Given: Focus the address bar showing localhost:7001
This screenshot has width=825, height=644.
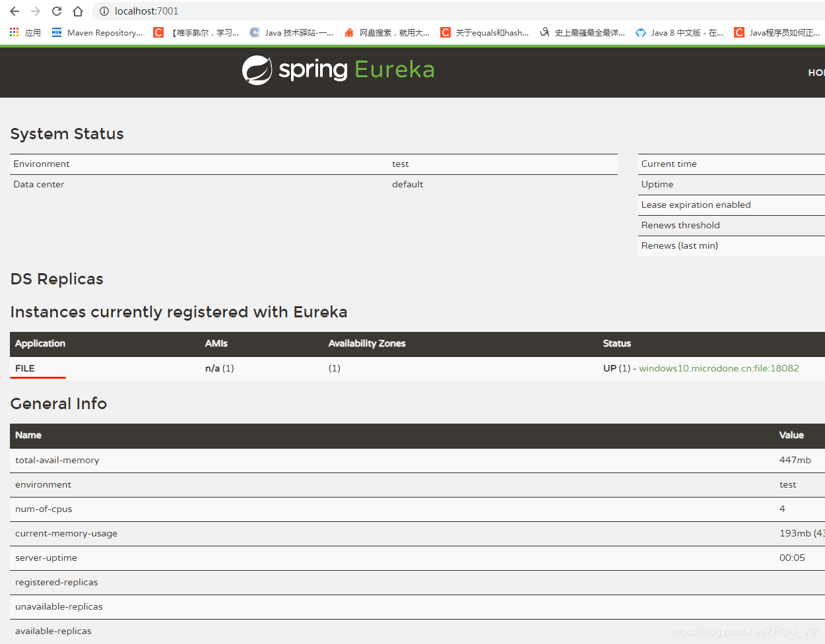Looking at the screenshot, I should (x=459, y=11).
